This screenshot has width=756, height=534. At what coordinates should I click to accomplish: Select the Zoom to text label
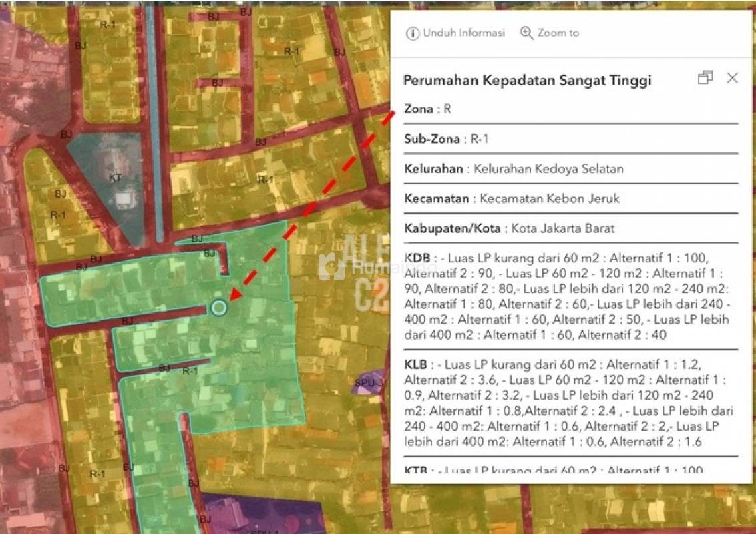[x=558, y=33]
